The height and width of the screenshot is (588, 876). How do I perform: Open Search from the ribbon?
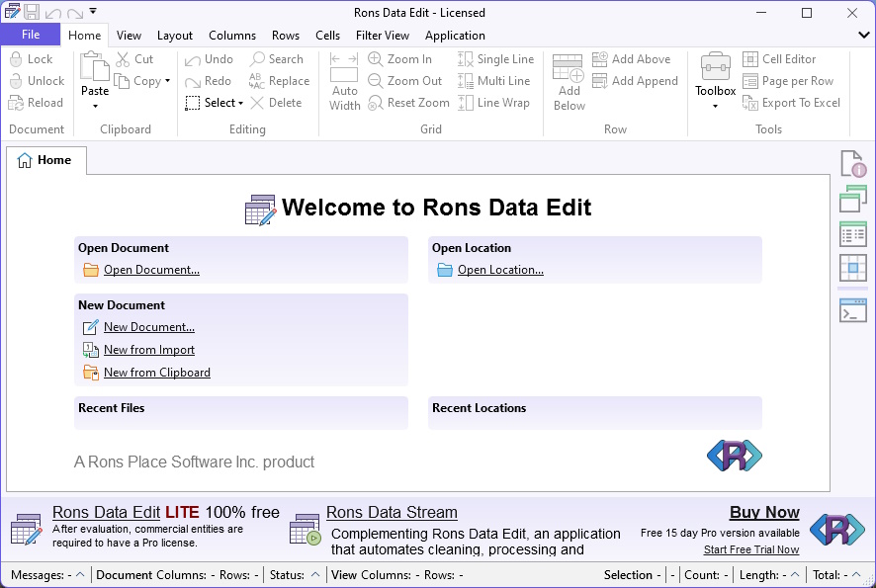(277, 59)
